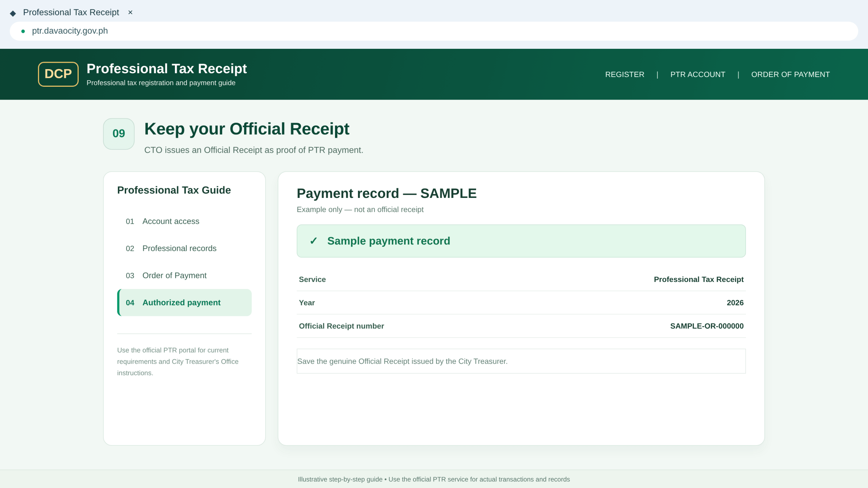Click 'Keep your Official Receipt' heading
This screenshot has height=488, width=868.
(246, 129)
